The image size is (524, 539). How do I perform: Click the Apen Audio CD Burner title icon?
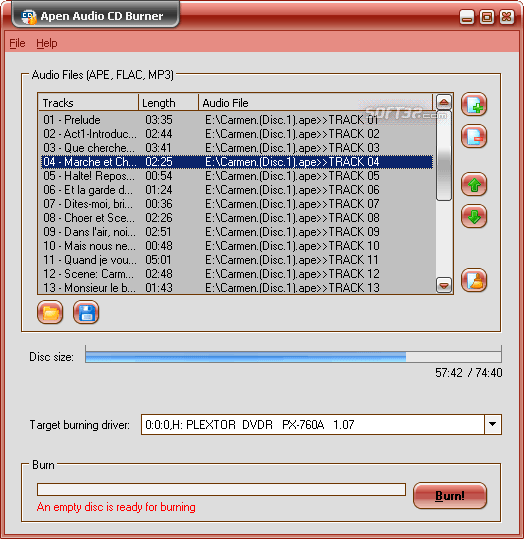[x=29, y=16]
